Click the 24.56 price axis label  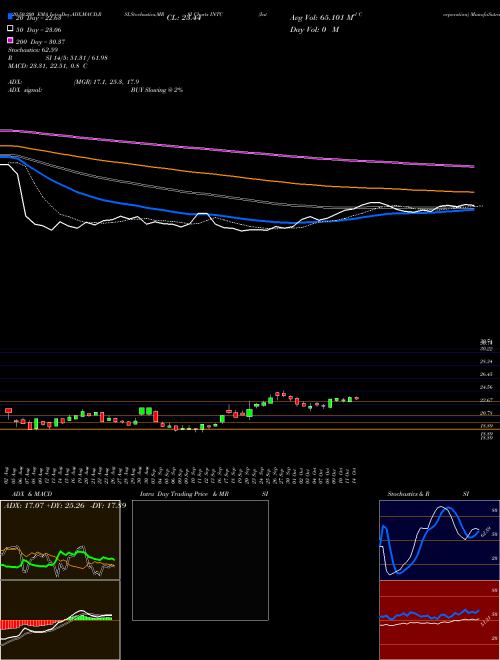[x=487, y=387]
